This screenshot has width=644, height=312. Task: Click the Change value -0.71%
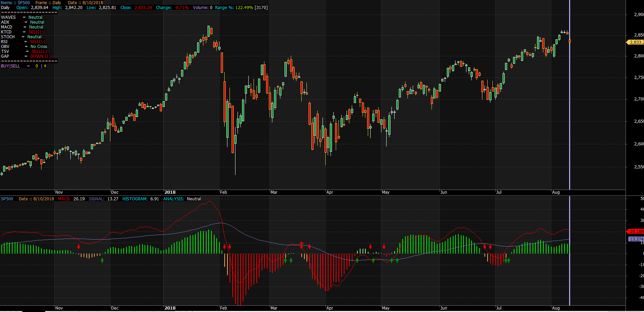click(182, 7)
